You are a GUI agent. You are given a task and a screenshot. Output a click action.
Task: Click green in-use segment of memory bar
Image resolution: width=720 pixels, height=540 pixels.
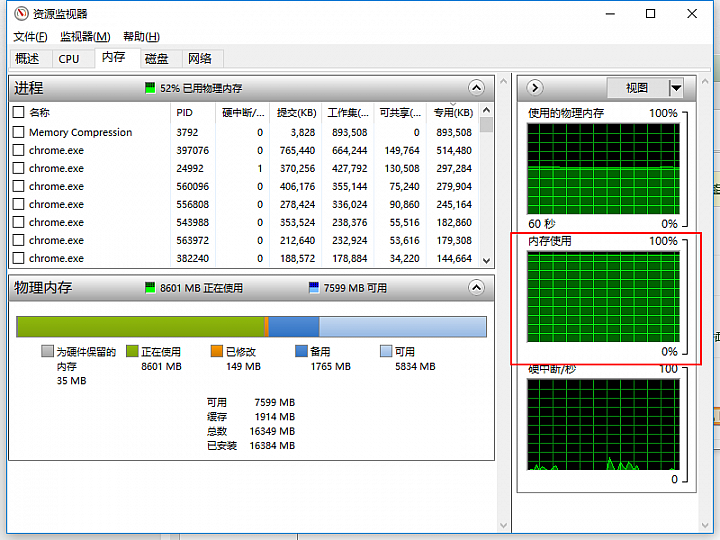point(141,327)
